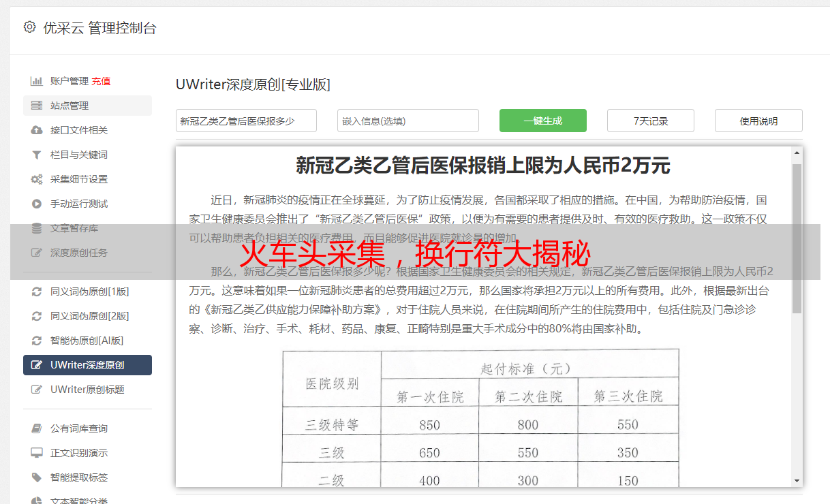
Task: Click the value 400 in the table
Action: click(430, 481)
